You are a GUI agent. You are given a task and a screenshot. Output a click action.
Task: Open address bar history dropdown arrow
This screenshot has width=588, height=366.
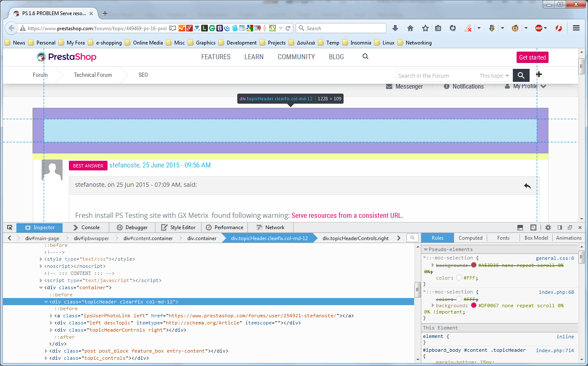point(281,28)
